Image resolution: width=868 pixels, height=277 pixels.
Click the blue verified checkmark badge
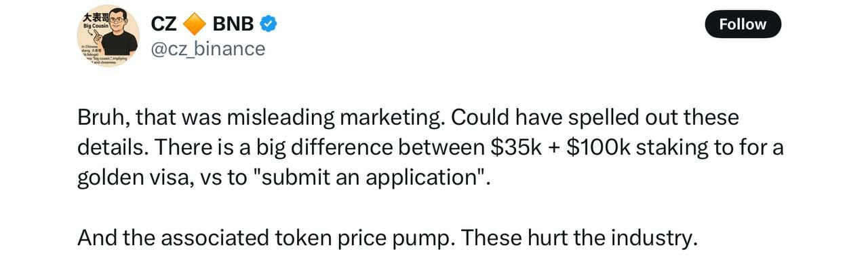pyautogui.click(x=269, y=24)
